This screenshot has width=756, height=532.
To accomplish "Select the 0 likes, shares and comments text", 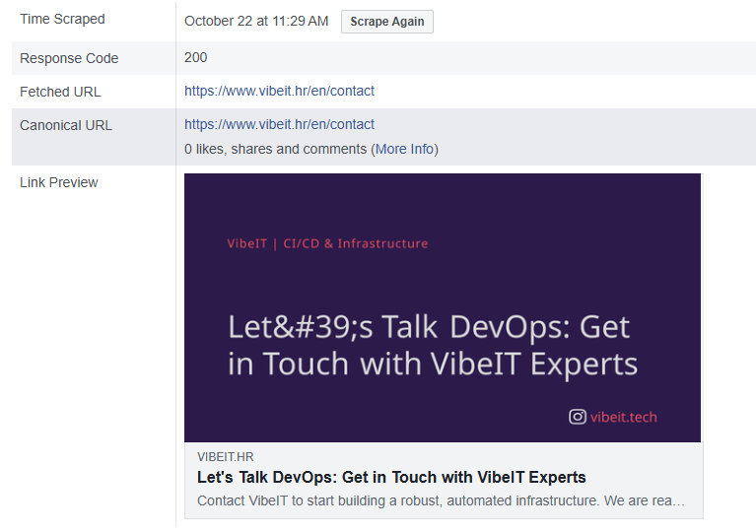I will [x=275, y=150].
